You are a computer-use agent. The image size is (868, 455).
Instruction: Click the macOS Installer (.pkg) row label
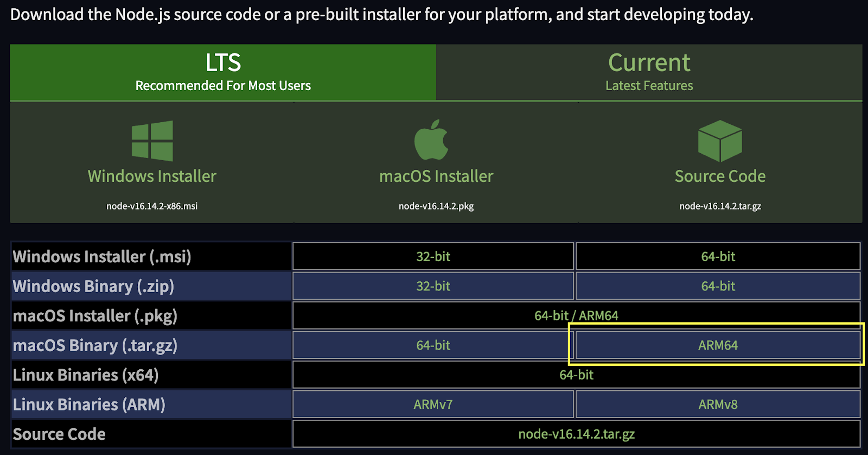95,316
